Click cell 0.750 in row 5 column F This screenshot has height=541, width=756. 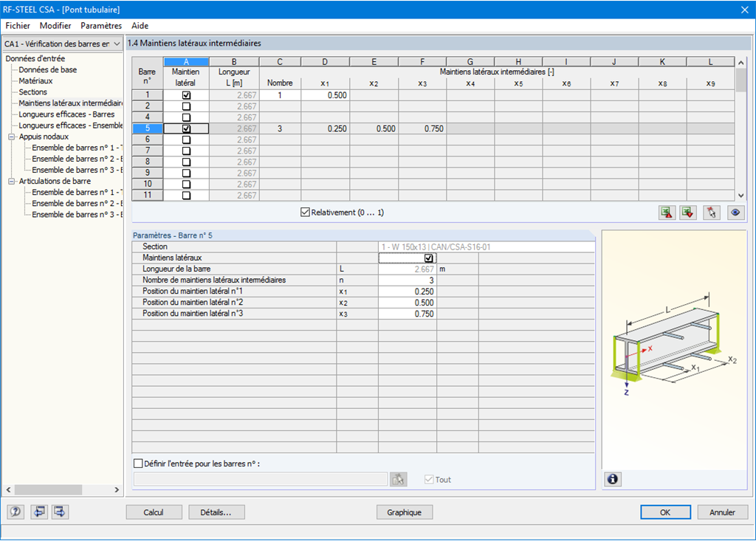(422, 128)
